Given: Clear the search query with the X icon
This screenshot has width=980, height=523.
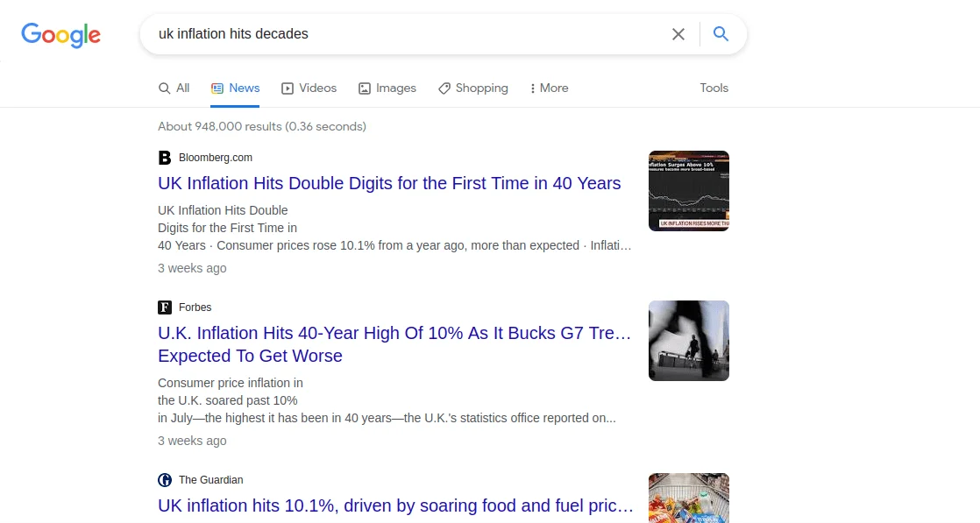Looking at the screenshot, I should pyautogui.click(x=678, y=34).
